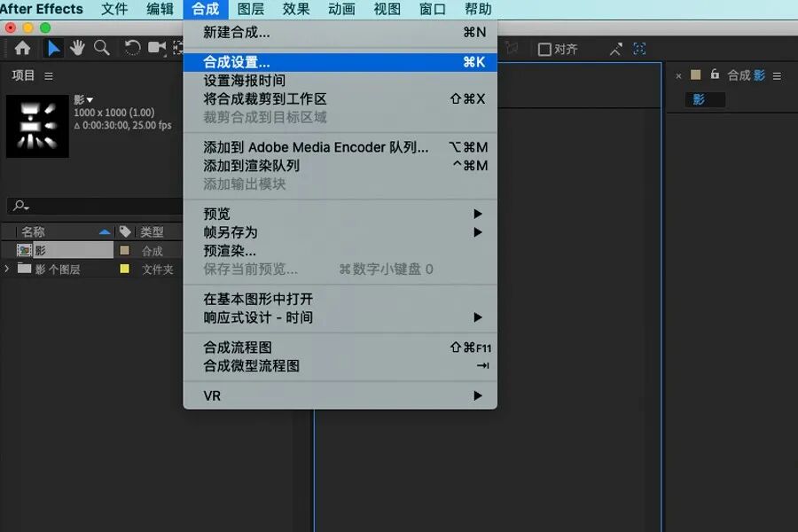Select the Camera tool
Image resolution: width=798 pixels, height=532 pixels.
(157, 49)
